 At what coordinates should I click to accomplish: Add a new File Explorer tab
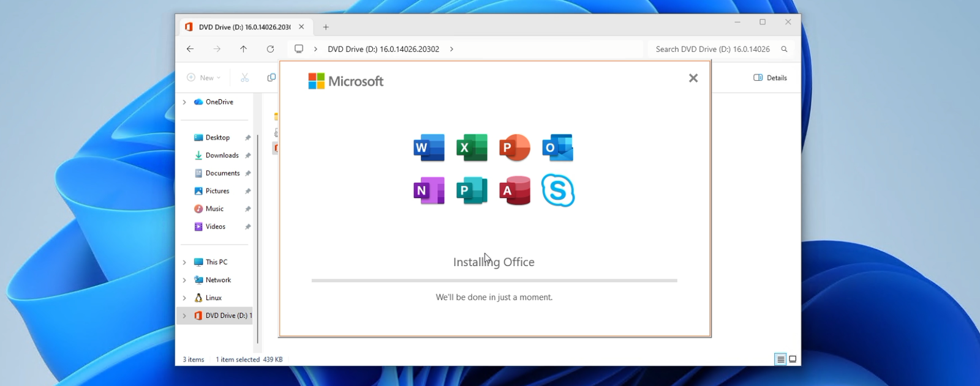click(326, 27)
